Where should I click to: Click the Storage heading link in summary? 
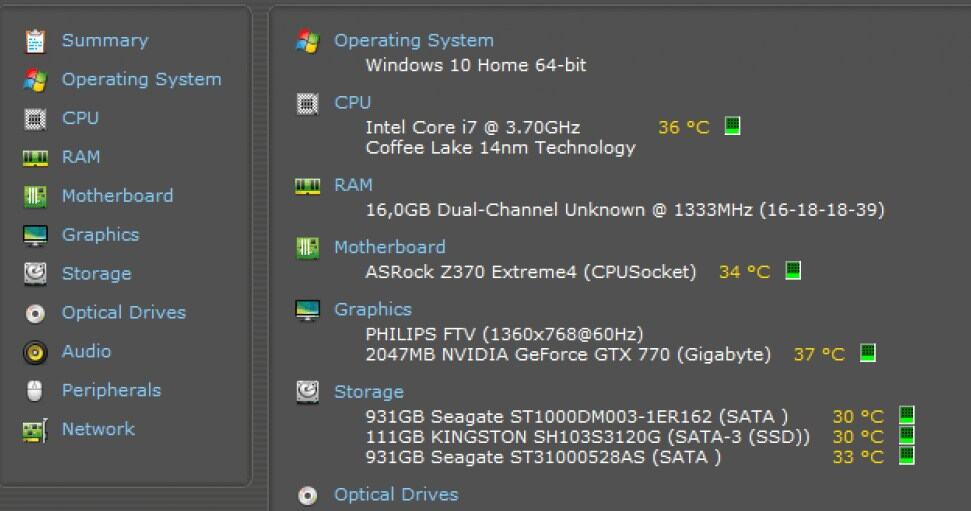[368, 392]
